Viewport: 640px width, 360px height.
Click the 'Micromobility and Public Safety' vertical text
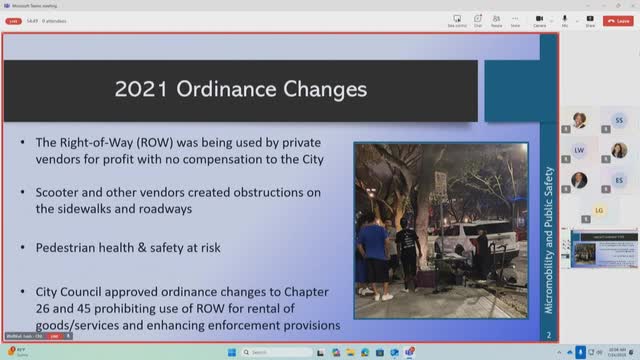coord(549,240)
